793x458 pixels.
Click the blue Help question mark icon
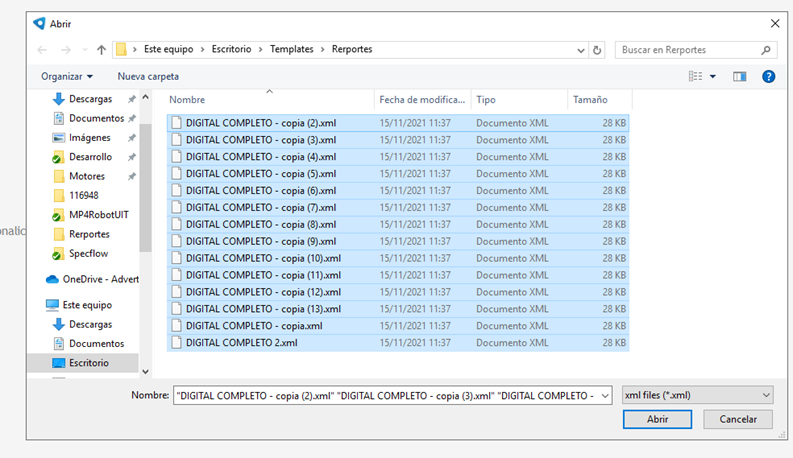(x=768, y=76)
